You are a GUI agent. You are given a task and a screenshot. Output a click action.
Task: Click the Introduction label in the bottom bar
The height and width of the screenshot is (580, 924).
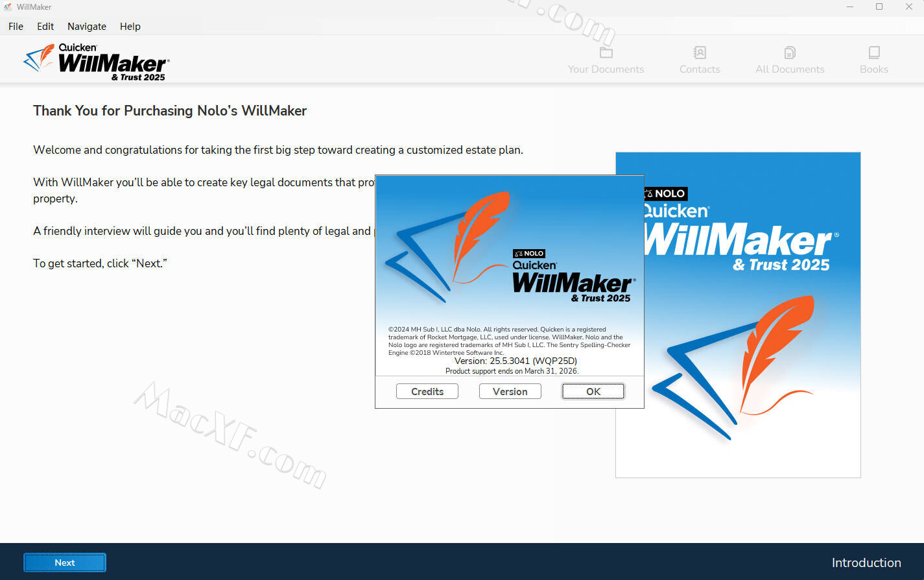(866, 562)
